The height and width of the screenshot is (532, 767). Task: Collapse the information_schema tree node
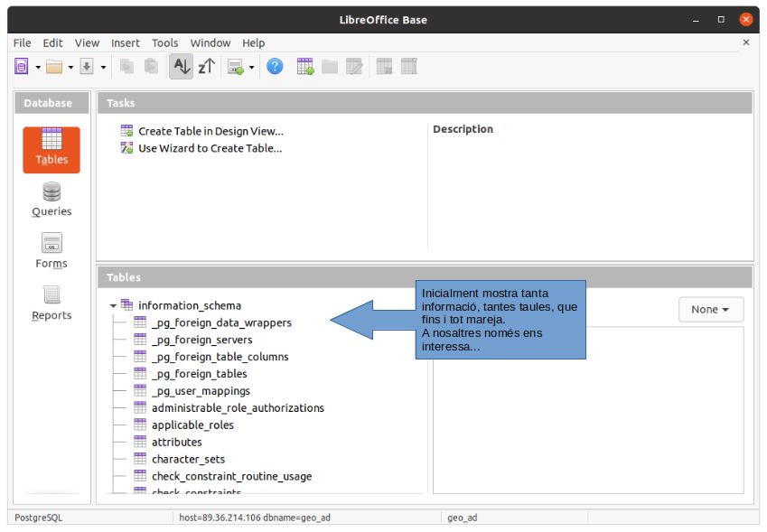(x=113, y=306)
